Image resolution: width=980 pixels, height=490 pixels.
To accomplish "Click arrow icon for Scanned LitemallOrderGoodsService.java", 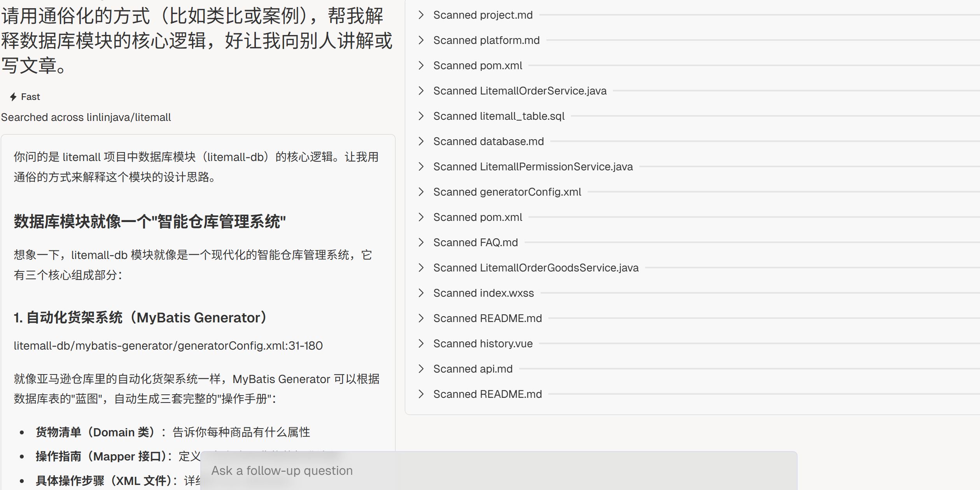I will click(x=421, y=268).
